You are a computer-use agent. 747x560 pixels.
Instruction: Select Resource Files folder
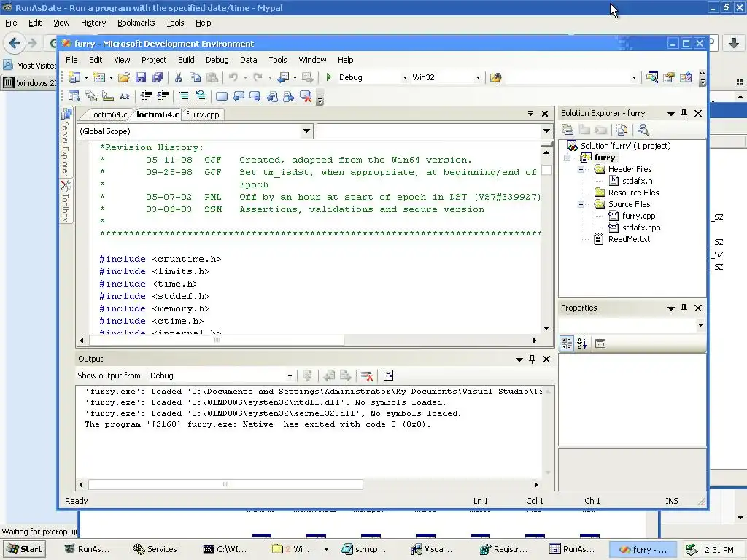633,192
